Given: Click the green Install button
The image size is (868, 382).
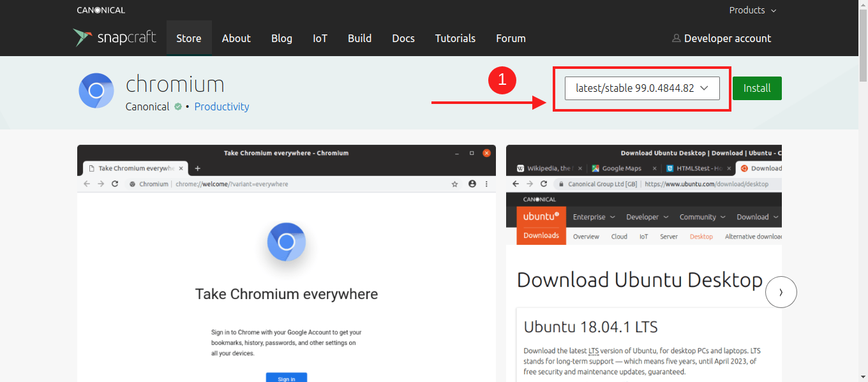Looking at the screenshot, I should coord(757,89).
